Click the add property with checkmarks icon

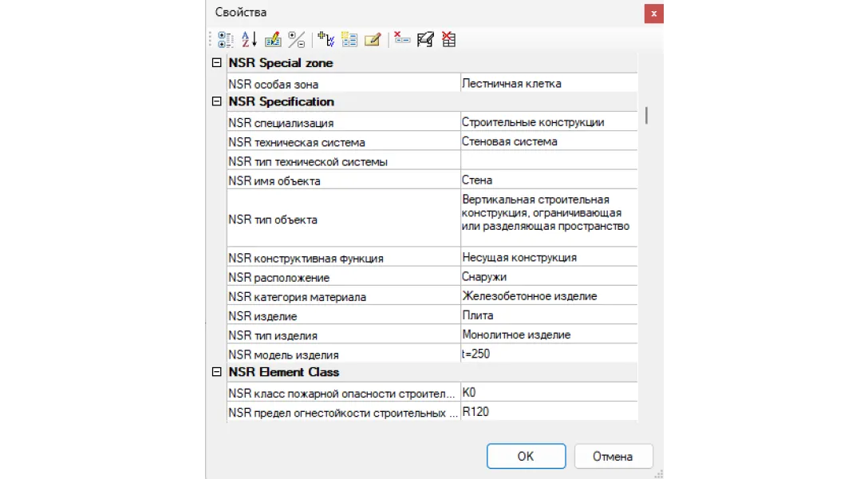pyautogui.click(x=325, y=38)
